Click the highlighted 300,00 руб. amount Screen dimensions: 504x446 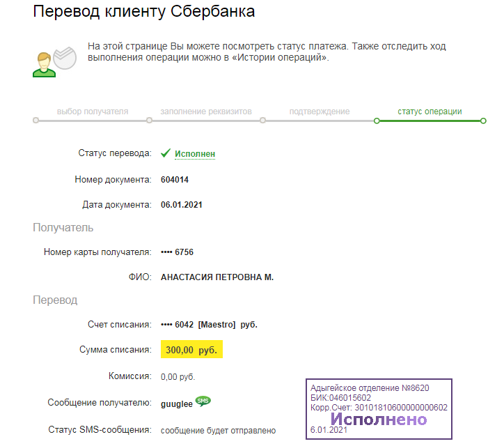pos(191,349)
